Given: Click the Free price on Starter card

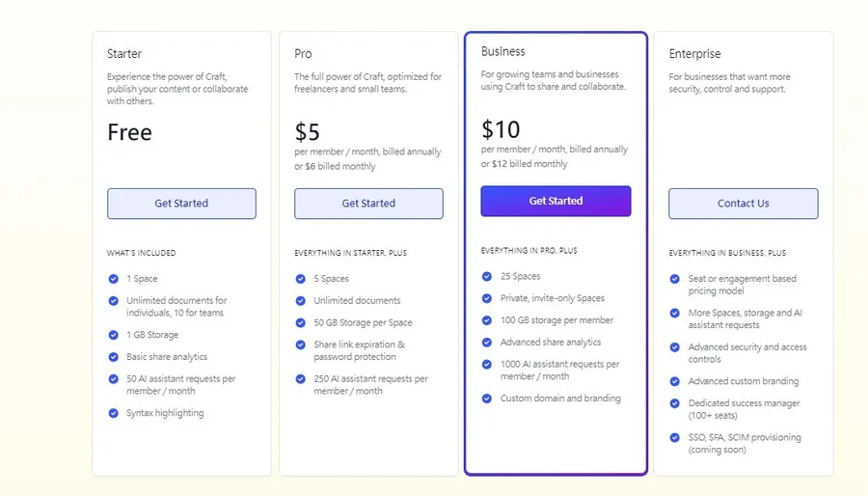Looking at the screenshot, I should point(129,132).
